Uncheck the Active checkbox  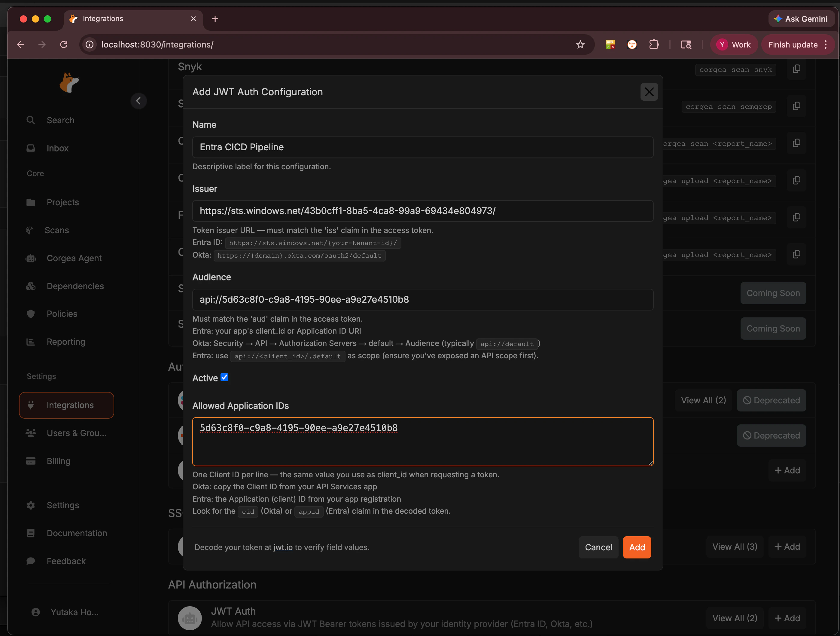(224, 377)
